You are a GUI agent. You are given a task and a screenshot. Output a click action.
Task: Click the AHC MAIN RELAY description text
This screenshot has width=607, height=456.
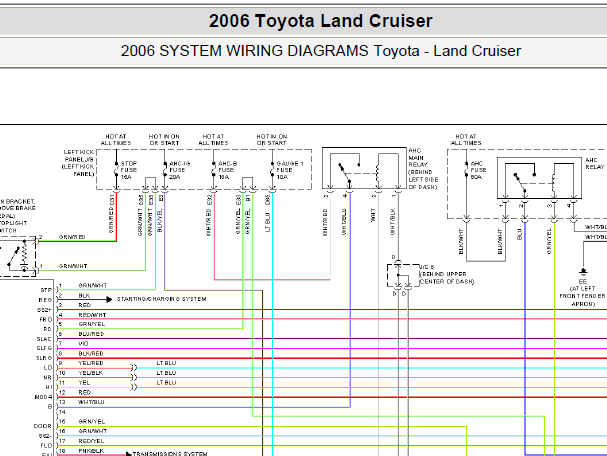click(x=423, y=169)
